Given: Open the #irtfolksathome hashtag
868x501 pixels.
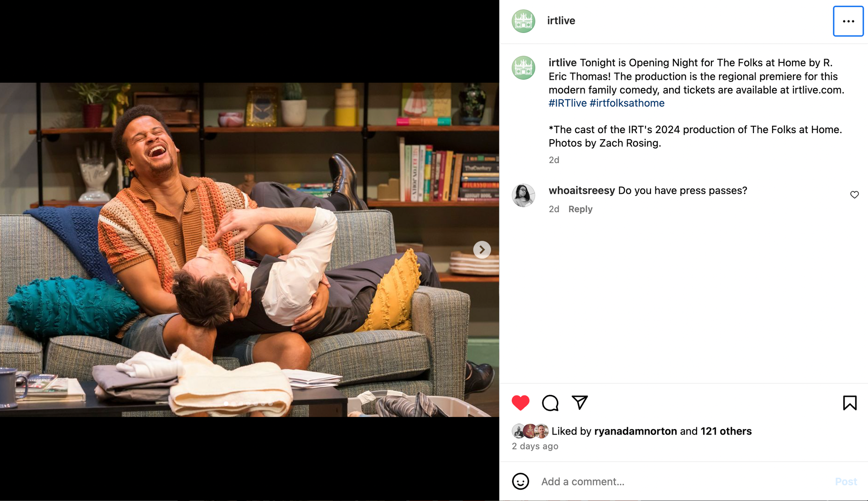Looking at the screenshot, I should click(x=627, y=103).
